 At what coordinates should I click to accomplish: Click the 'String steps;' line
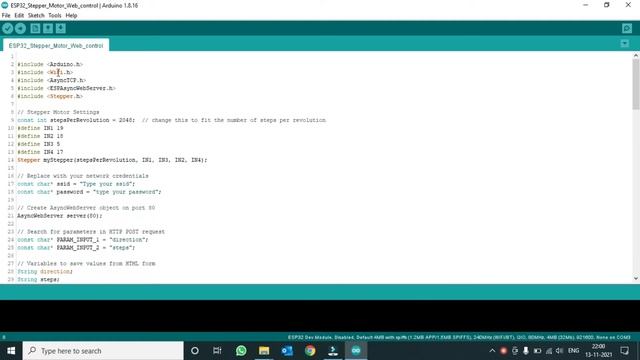pos(38,280)
